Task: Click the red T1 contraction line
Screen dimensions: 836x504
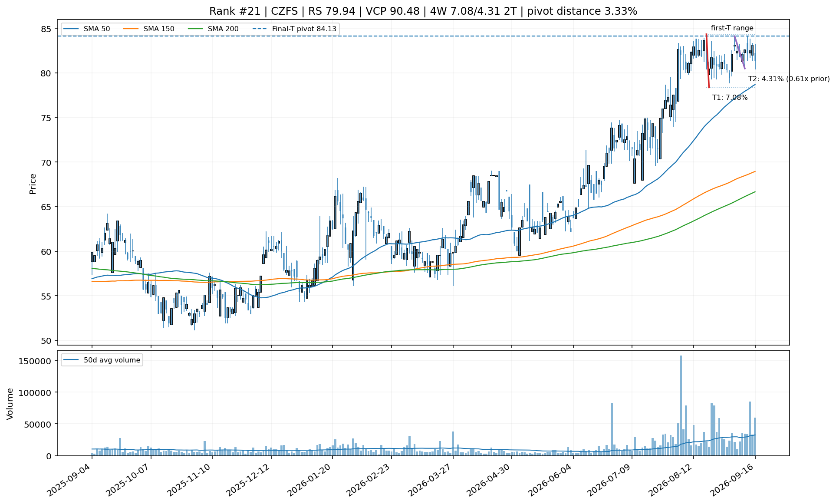Action: point(708,61)
